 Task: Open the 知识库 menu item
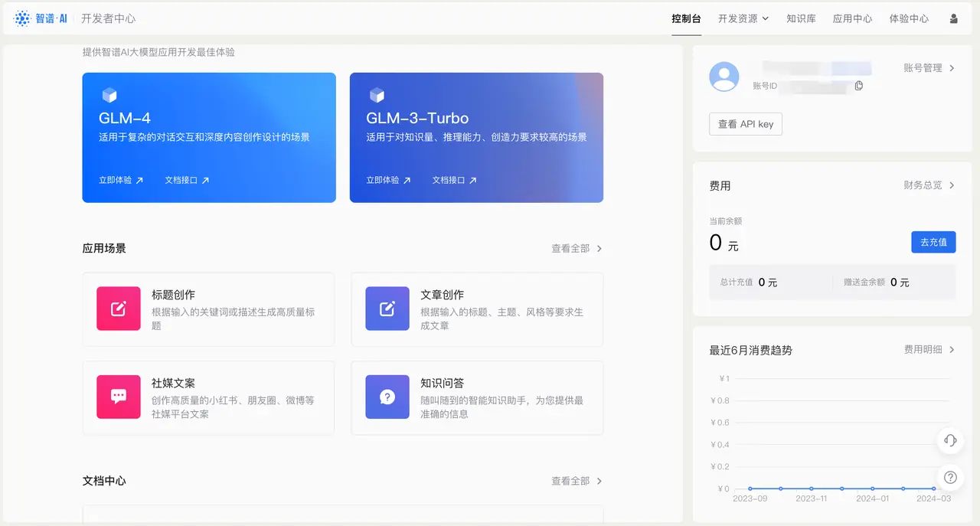click(801, 18)
